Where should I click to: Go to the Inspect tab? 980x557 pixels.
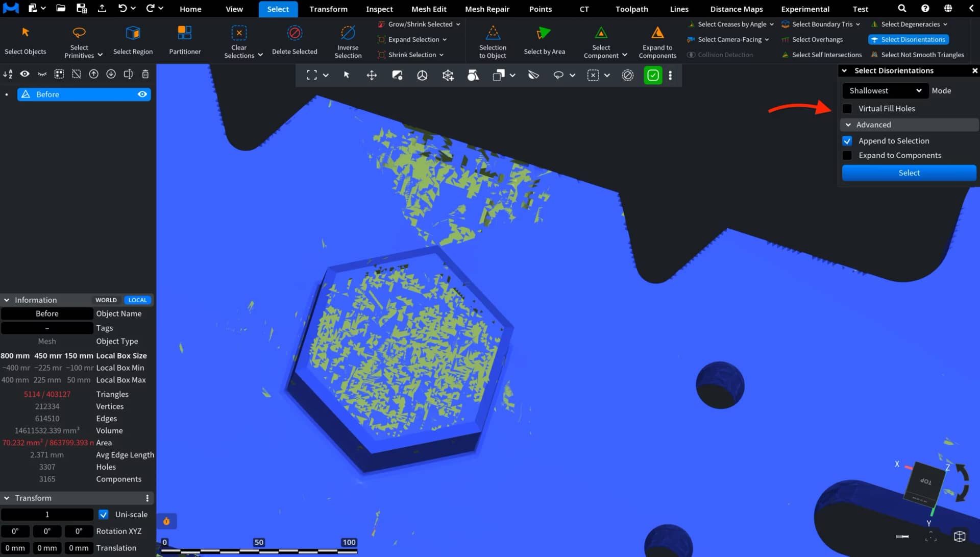click(x=379, y=9)
